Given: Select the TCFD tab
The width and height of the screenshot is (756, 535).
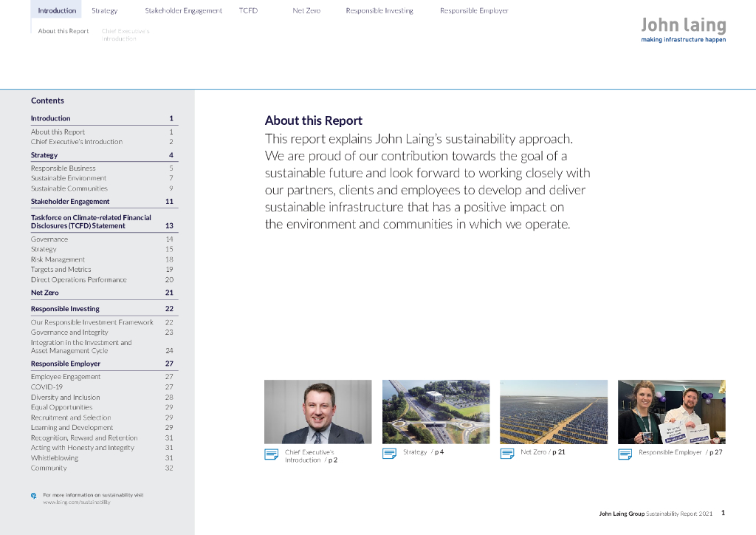Looking at the screenshot, I should 248,10.
